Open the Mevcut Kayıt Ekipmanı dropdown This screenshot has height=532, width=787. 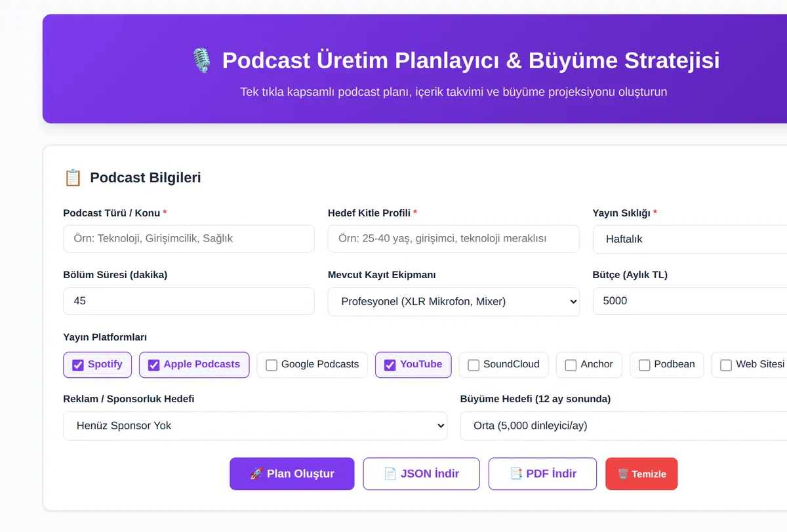click(454, 301)
